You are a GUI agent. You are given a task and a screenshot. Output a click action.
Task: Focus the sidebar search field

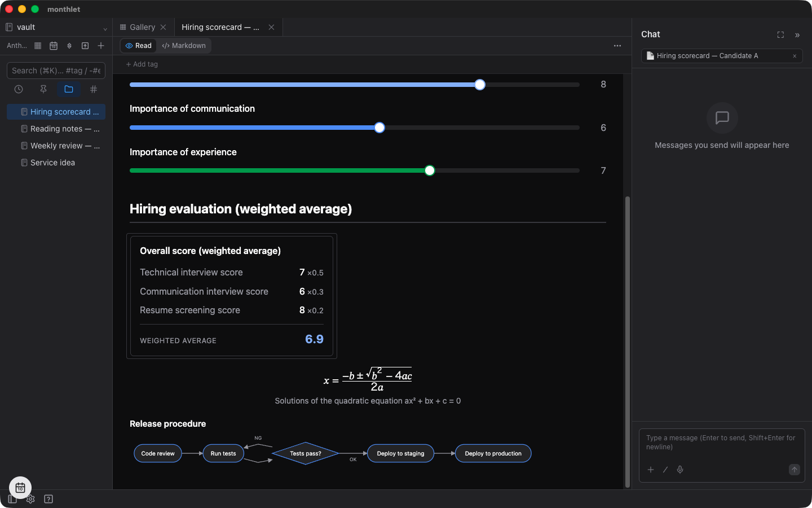click(x=56, y=71)
